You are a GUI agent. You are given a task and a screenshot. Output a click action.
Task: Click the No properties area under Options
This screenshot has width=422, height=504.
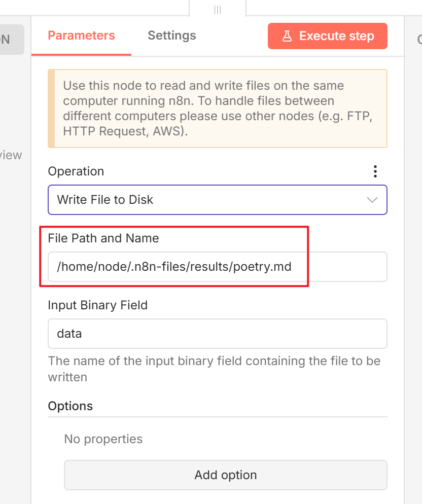pyautogui.click(x=103, y=439)
